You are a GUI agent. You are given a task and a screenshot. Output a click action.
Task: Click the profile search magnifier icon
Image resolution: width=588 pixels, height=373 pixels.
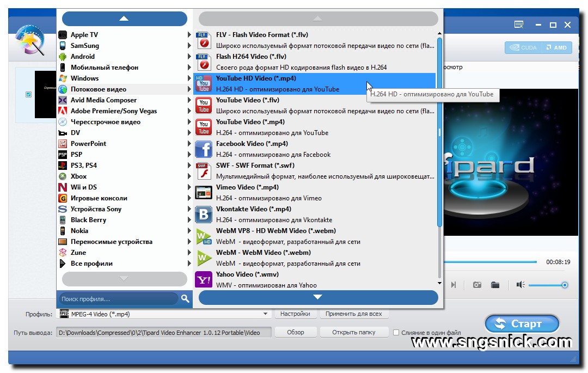[185, 299]
